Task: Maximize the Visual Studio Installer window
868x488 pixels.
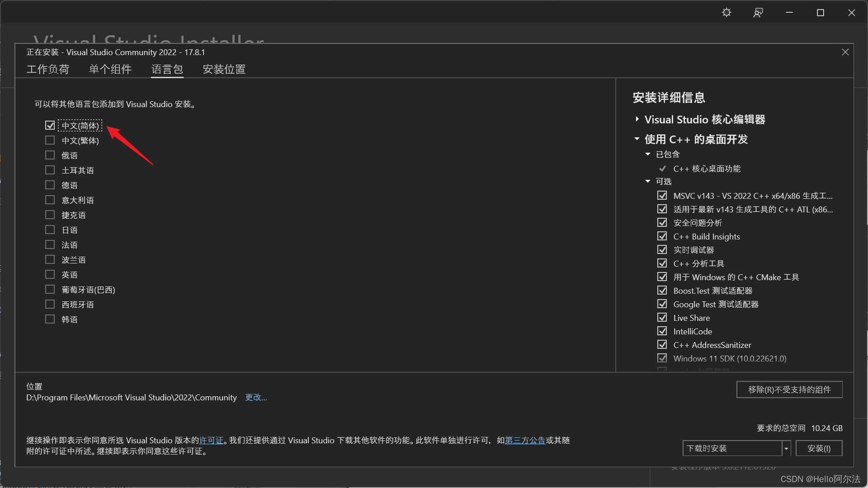Action: [821, 13]
